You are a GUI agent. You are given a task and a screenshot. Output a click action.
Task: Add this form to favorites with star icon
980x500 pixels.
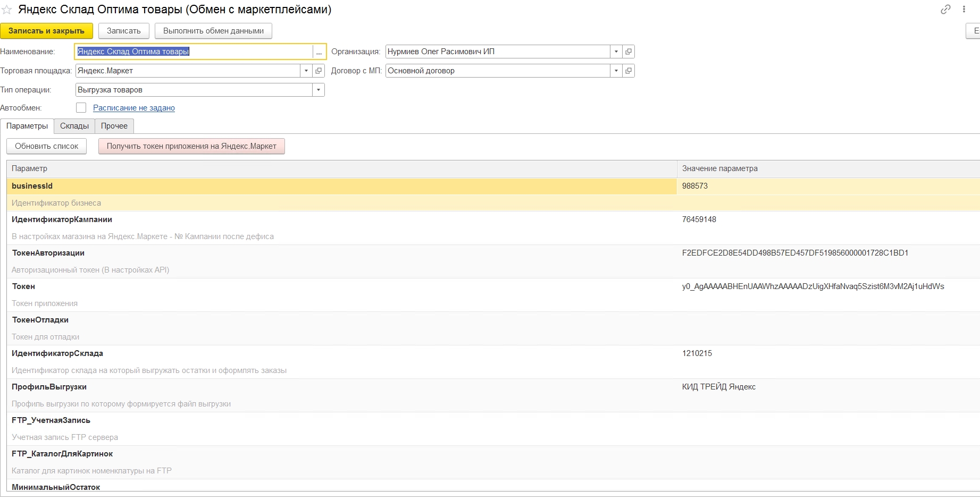click(x=7, y=10)
